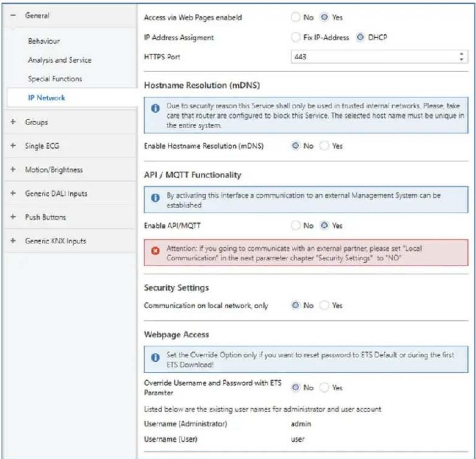Set Enable Hostname Resolution to No
The height and width of the screenshot is (459, 476).
(x=296, y=146)
